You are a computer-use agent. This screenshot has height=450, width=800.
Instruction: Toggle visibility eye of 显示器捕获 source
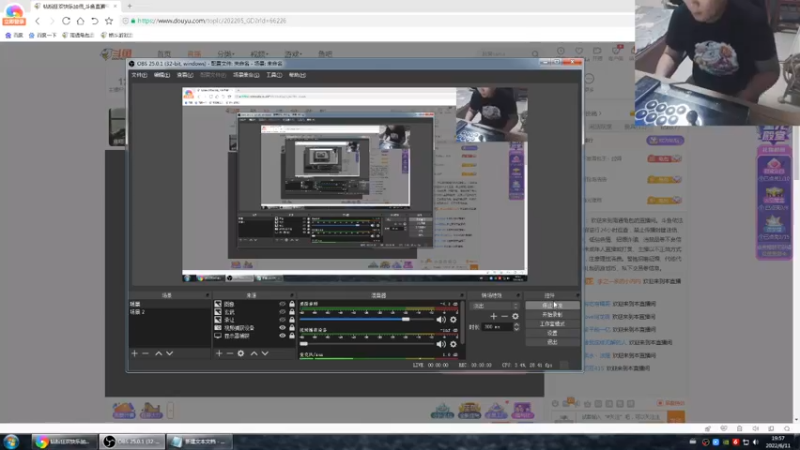tap(282, 336)
